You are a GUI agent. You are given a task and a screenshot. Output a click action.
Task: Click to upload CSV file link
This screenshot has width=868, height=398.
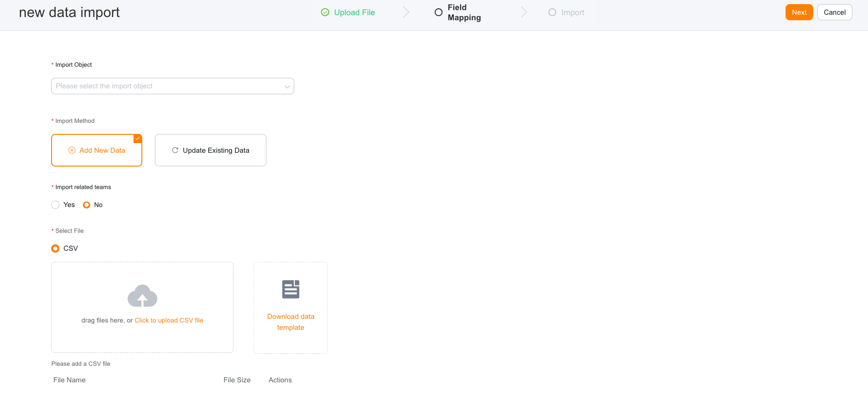pos(169,320)
